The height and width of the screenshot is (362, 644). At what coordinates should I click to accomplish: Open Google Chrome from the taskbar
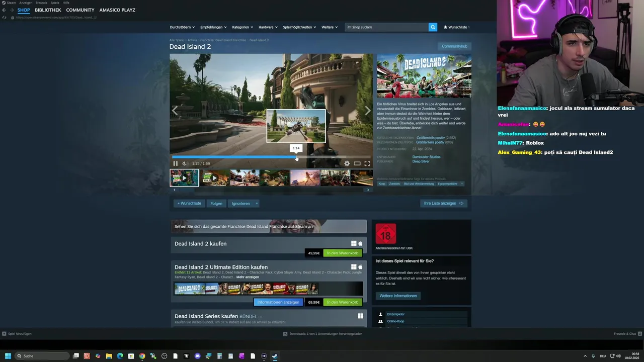point(142,356)
